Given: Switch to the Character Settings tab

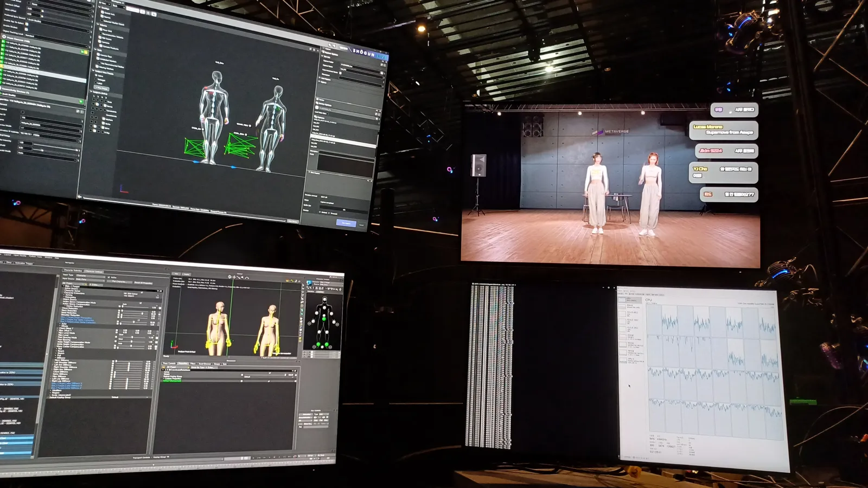Looking at the screenshot, I should coord(93,271).
